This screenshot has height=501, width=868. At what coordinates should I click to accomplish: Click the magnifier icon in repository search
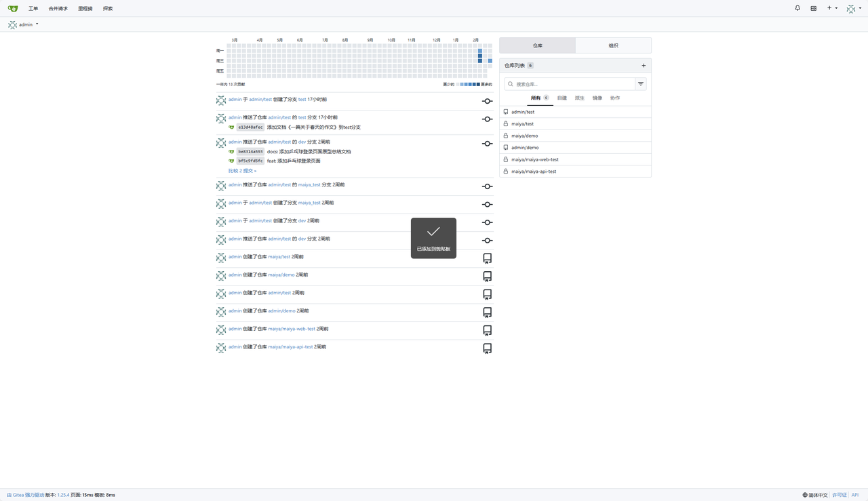click(x=511, y=84)
